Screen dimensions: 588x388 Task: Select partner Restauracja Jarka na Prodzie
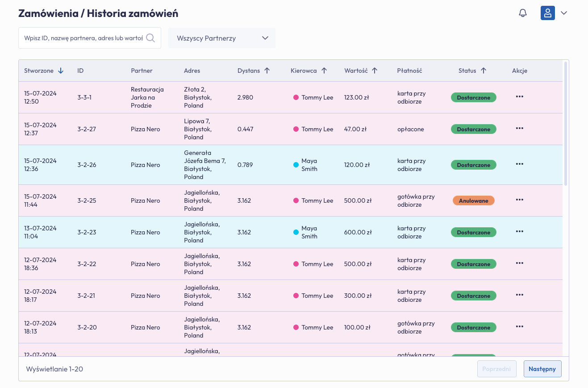coord(147,97)
